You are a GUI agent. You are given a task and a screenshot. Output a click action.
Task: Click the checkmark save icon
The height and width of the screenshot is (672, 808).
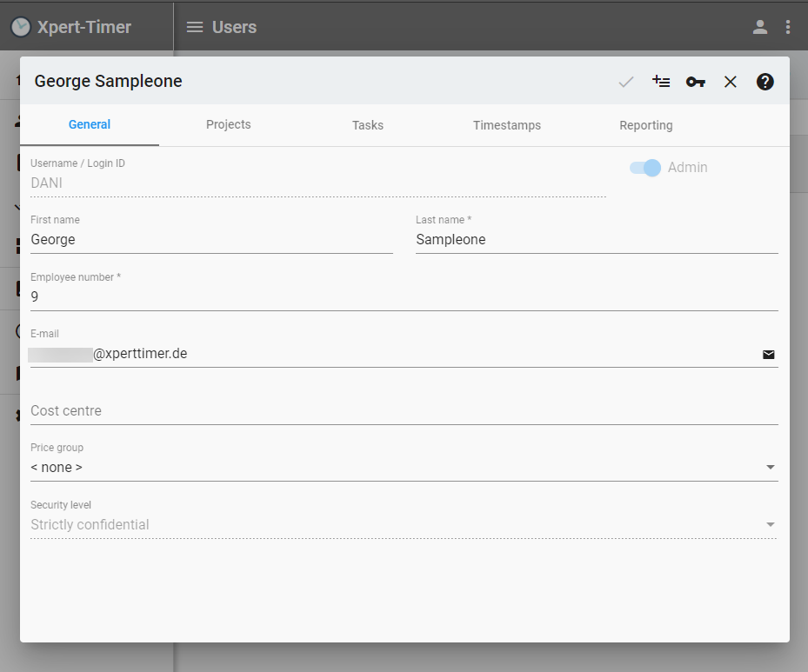(626, 82)
